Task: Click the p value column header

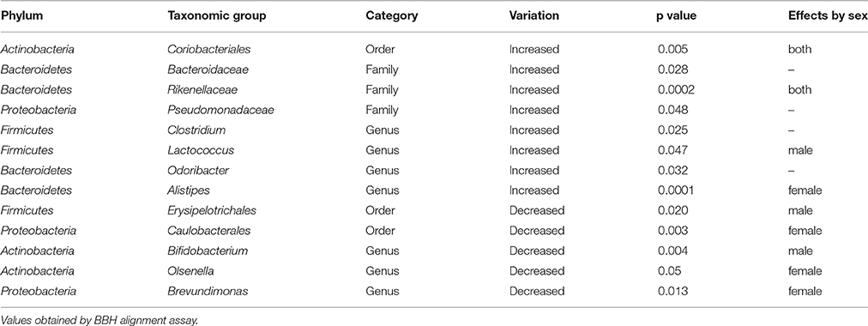Action: pos(676,16)
